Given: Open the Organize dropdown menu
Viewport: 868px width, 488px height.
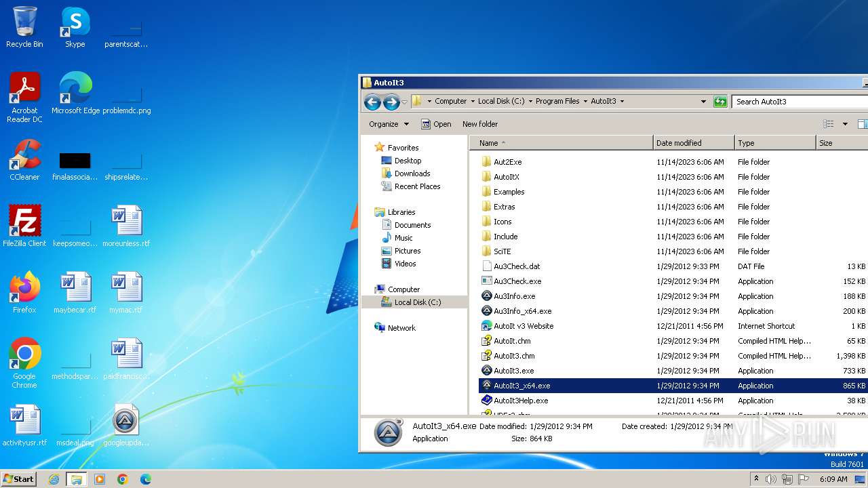Looking at the screenshot, I should pyautogui.click(x=389, y=124).
